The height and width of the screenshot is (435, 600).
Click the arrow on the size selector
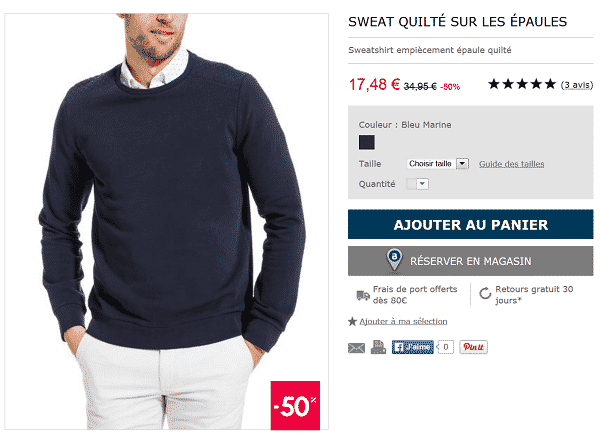(x=462, y=164)
